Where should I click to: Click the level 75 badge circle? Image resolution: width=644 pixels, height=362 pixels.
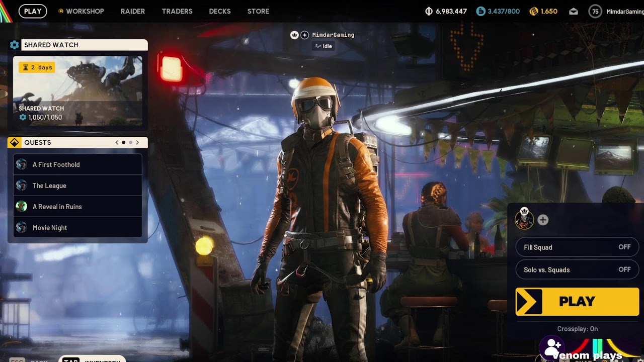(x=595, y=11)
